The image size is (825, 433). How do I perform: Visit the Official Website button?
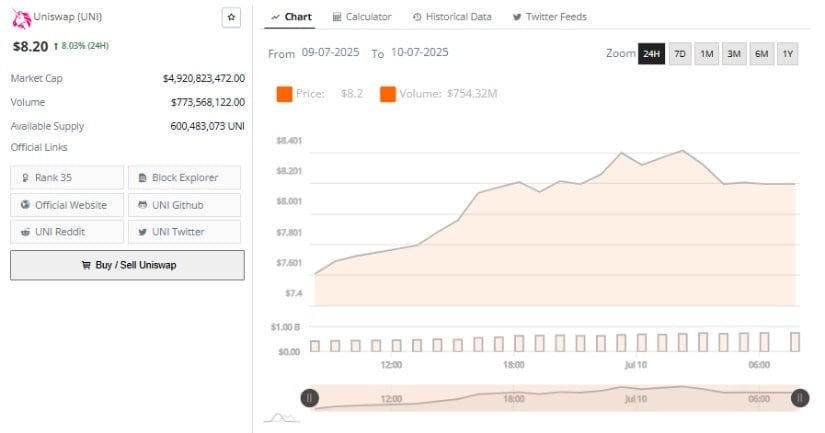tap(67, 205)
